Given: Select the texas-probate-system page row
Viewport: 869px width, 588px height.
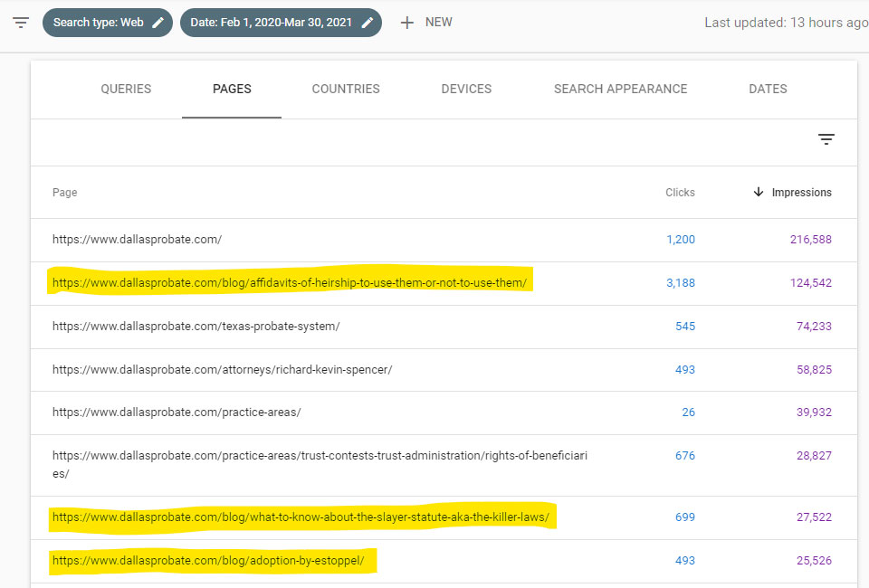Looking at the screenshot, I should (196, 327).
